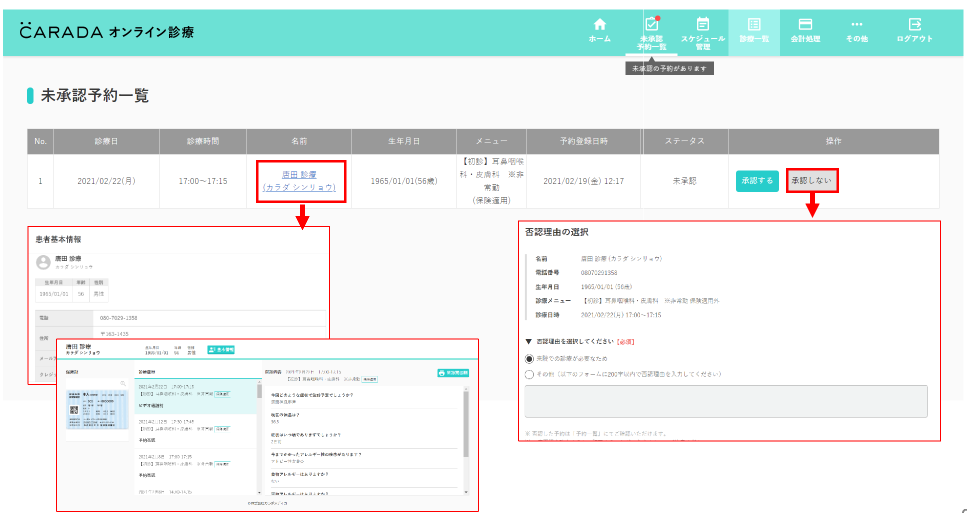Collapse the 否認理由を選択してください triangle
This screenshot has width=967, height=513.
point(529,341)
